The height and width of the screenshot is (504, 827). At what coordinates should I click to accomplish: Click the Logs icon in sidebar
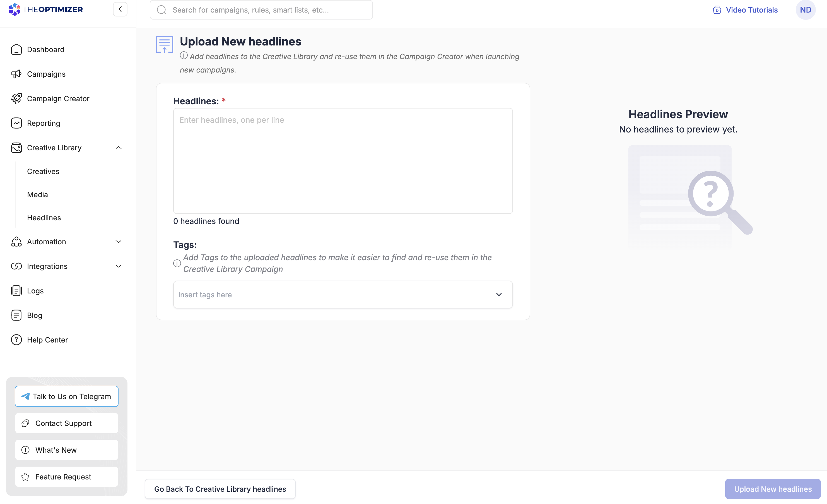16,291
